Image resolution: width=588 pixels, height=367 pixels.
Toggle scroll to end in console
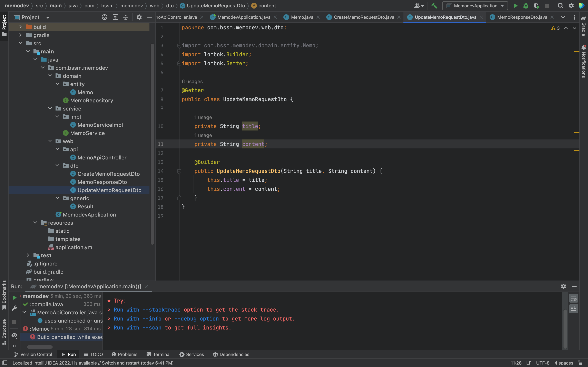click(574, 308)
